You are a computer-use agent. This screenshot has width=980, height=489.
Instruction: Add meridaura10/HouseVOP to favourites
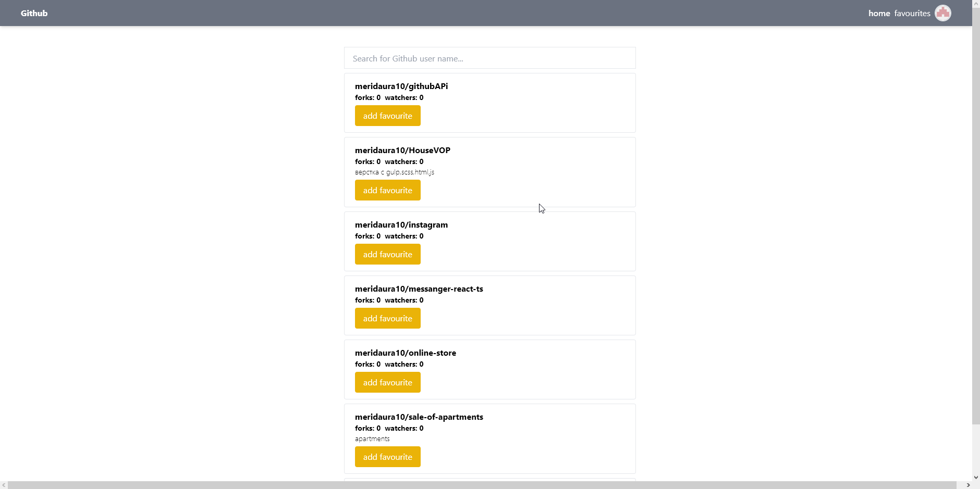388,190
